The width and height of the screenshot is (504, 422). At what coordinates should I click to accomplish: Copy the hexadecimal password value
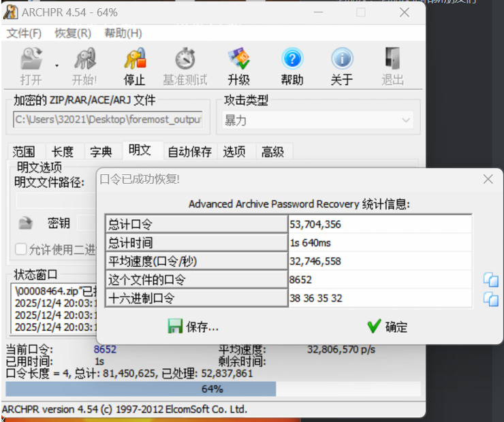(490, 298)
